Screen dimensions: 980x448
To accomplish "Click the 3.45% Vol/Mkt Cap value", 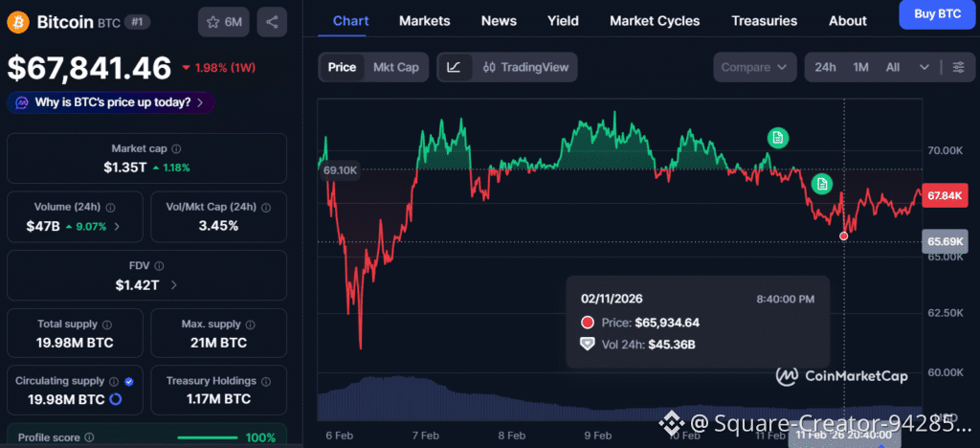I will 218,226.
